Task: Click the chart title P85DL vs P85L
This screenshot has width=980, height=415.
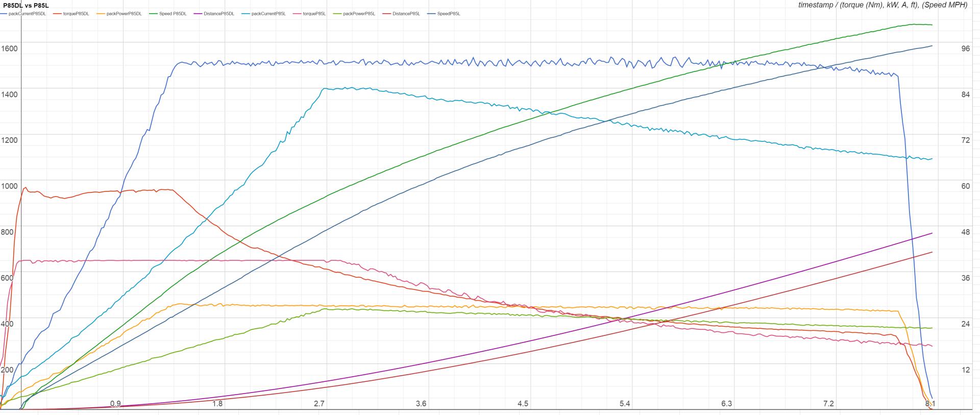Action: 26,5
